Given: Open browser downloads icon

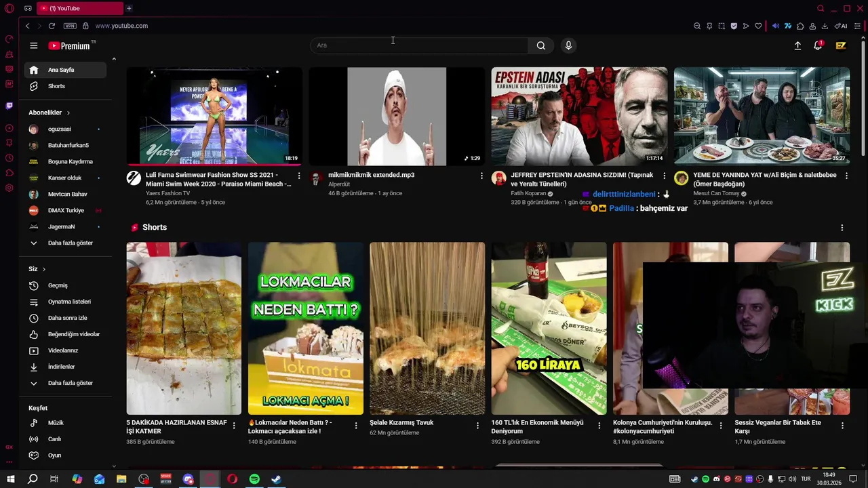Looking at the screenshot, I should coord(825,26).
